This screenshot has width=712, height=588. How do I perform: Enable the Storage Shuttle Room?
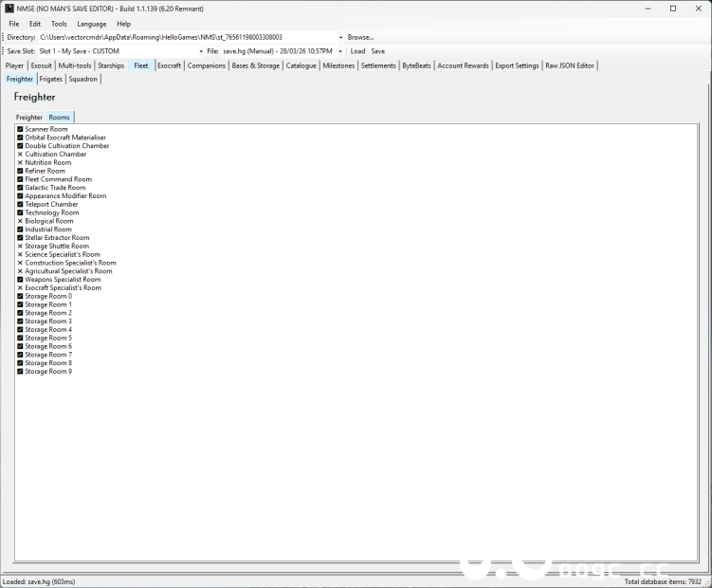coord(20,247)
